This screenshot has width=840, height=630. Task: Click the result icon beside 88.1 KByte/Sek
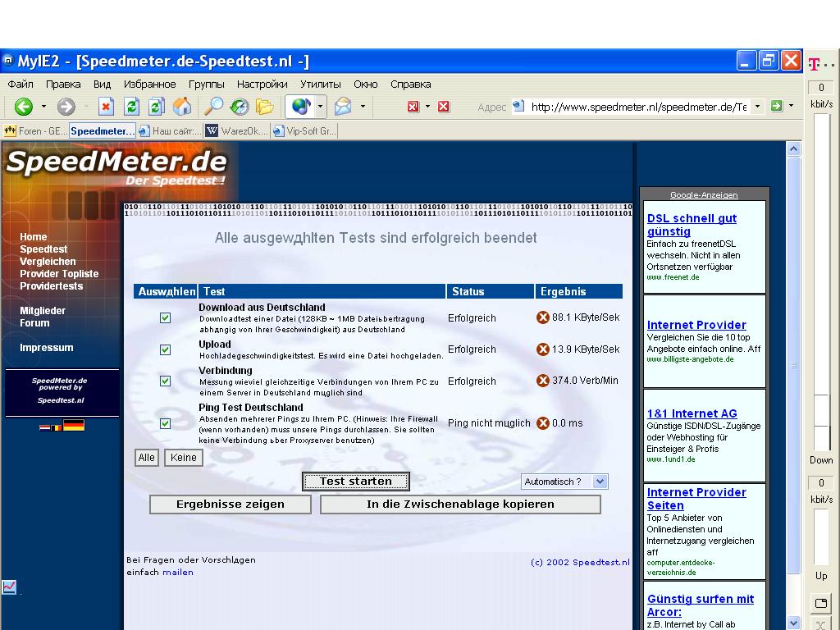point(543,317)
